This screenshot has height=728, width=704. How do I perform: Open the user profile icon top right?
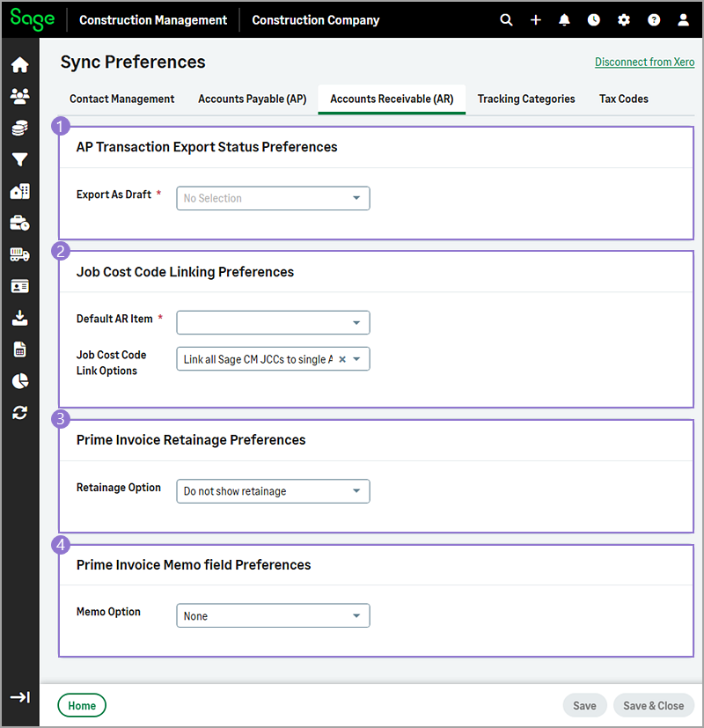[x=684, y=18]
